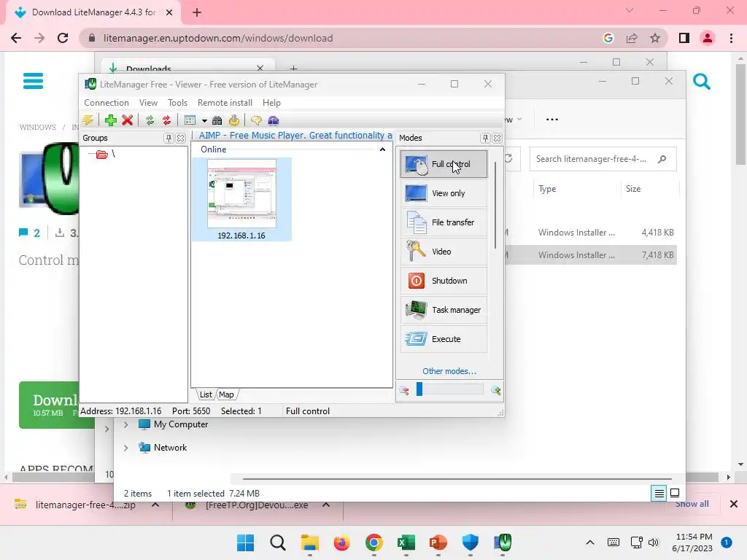Switch to the List tab
Screen dimensions: 747x560
(x=206, y=394)
